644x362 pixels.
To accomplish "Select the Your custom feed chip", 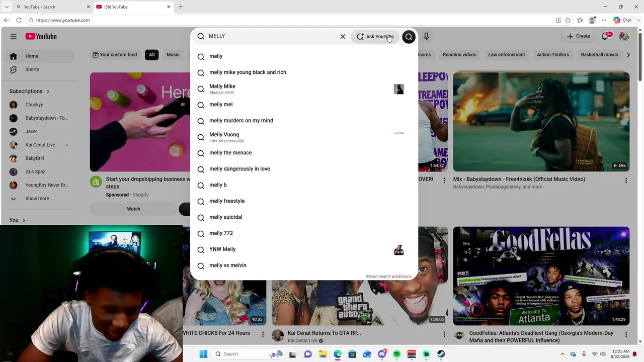I will 115,55.
